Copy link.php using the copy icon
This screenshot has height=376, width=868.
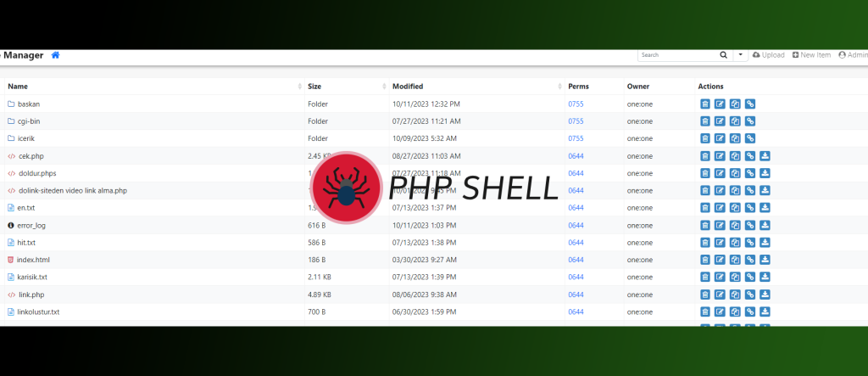pos(735,295)
